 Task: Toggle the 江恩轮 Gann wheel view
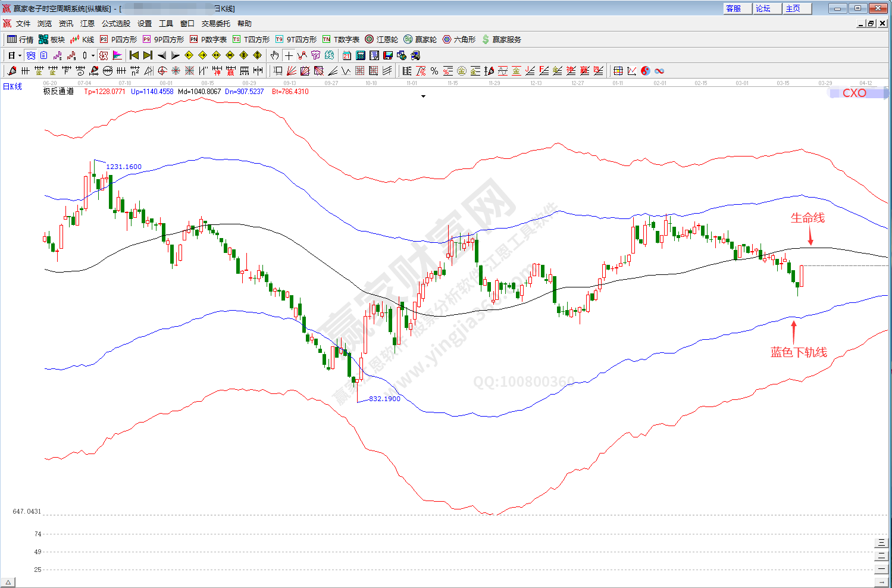click(381, 39)
